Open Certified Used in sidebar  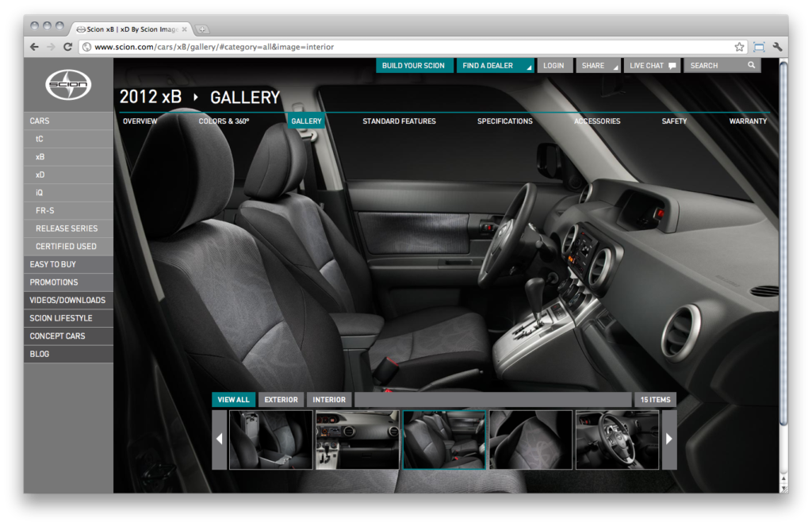pyautogui.click(x=68, y=246)
